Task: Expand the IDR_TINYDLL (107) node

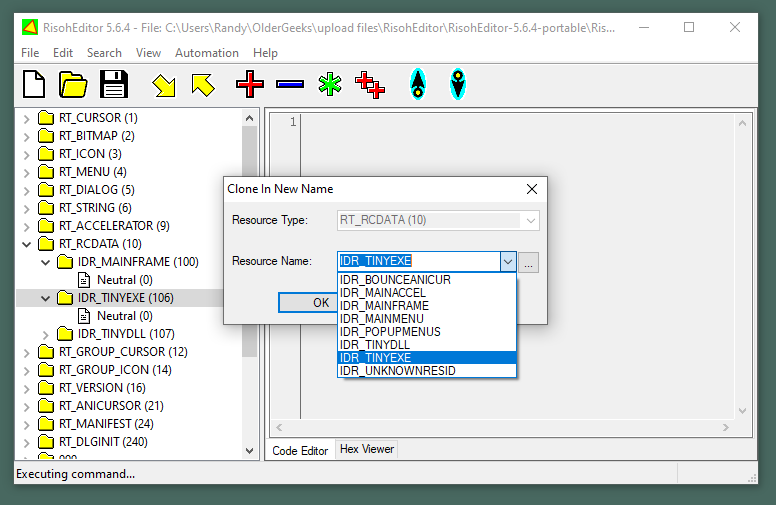Action: pos(46,335)
